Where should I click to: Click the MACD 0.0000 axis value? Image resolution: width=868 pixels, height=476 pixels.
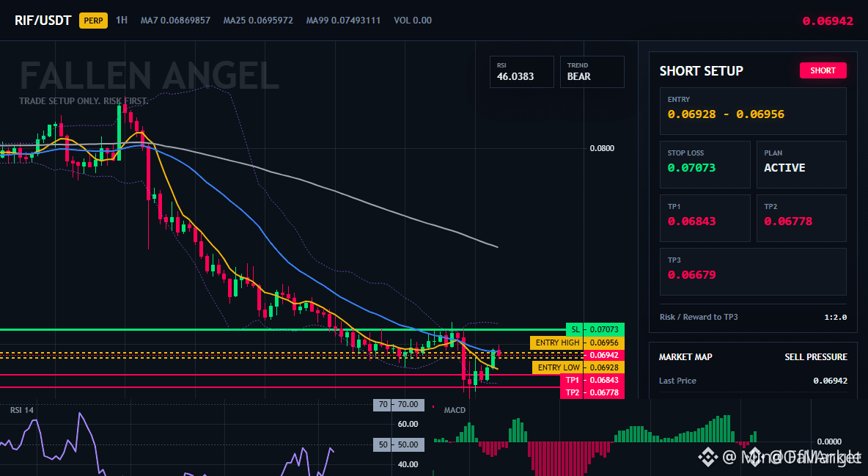pos(829,442)
